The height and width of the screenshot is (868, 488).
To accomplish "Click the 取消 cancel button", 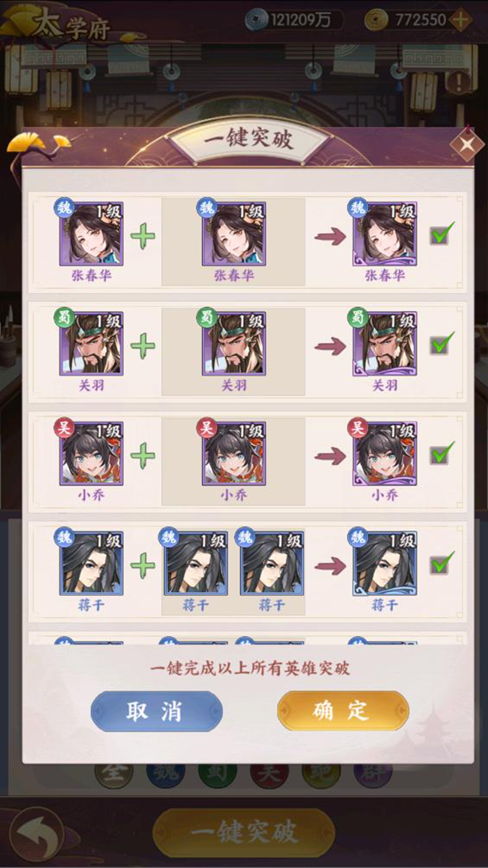I will 156,711.
